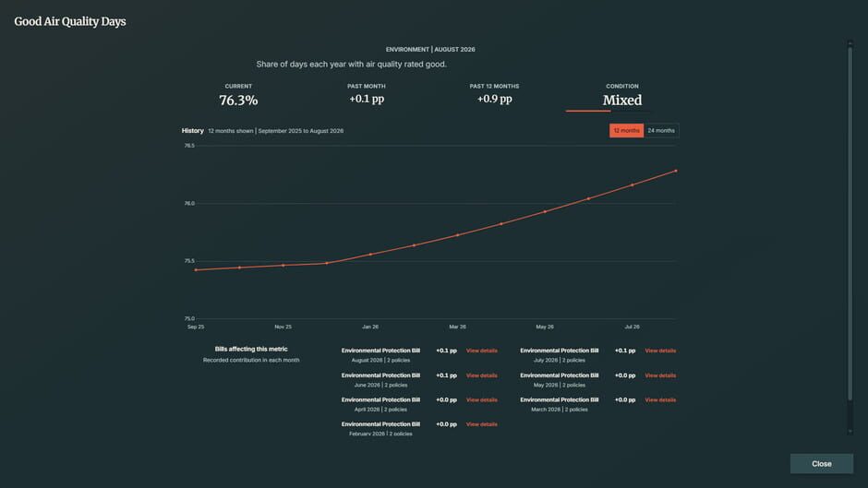Select the Sep 25 data point
Image resolution: width=868 pixels, height=488 pixels.
coord(196,270)
